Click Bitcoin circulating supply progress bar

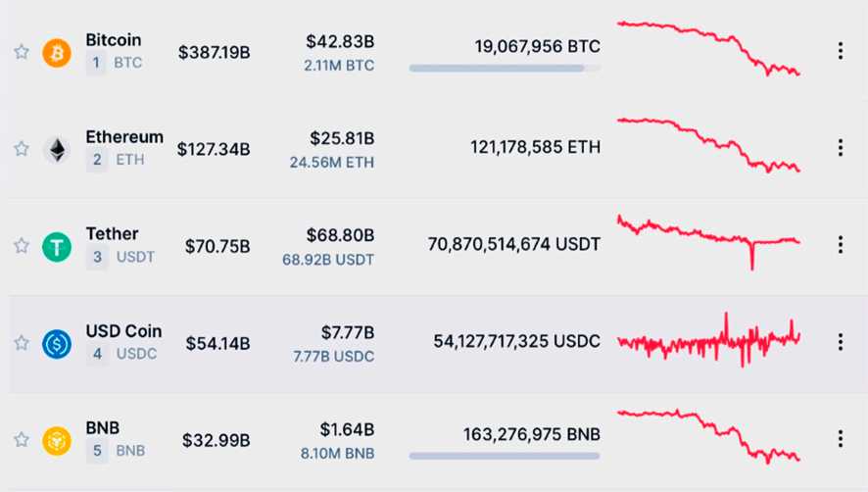(505, 69)
